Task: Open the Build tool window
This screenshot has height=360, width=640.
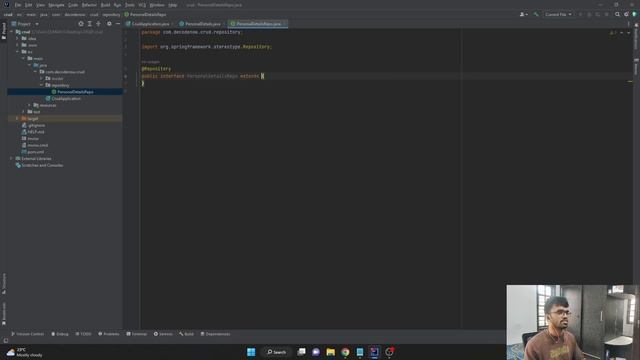Action: tap(186, 334)
